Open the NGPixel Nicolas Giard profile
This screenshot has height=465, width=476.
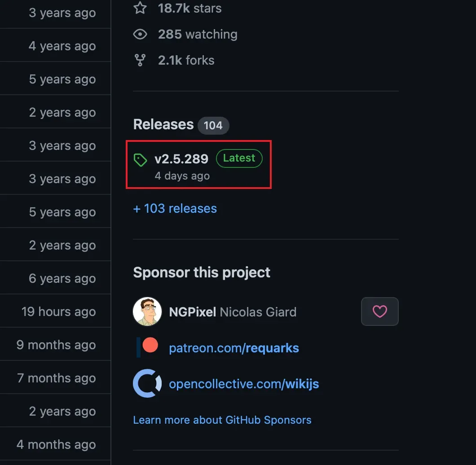click(233, 312)
